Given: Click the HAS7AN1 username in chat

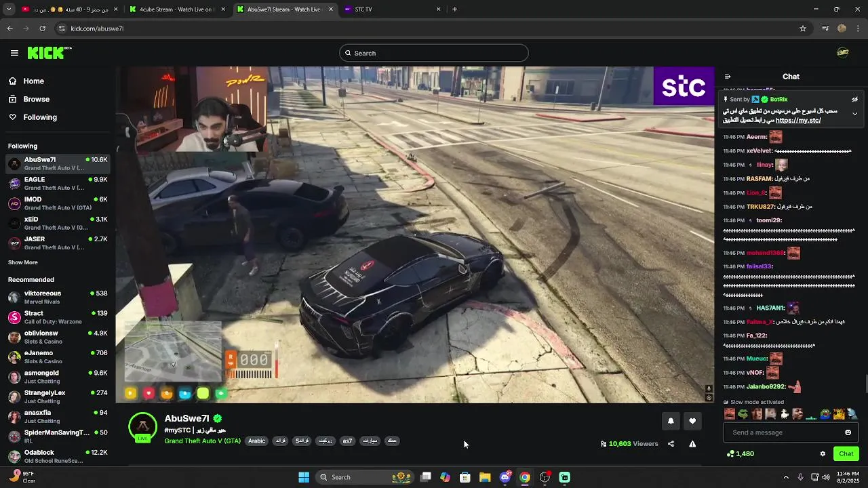Looking at the screenshot, I should 770,308.
